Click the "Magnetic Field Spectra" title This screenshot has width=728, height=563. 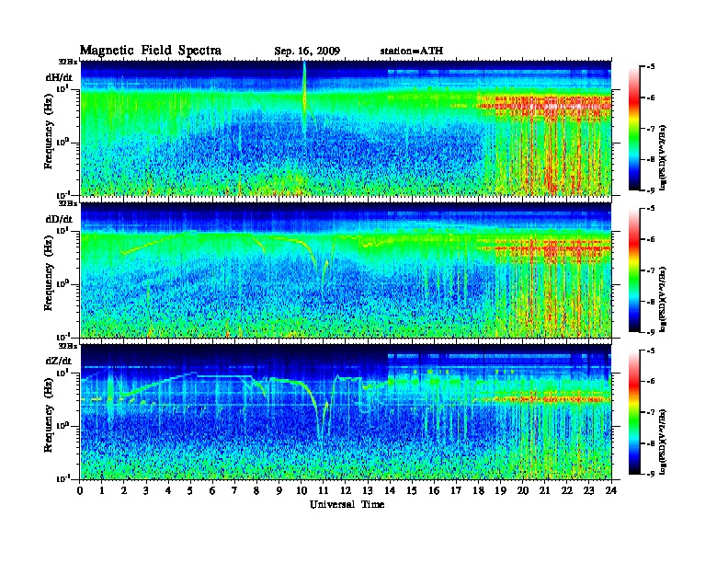[x=151, y=51]
